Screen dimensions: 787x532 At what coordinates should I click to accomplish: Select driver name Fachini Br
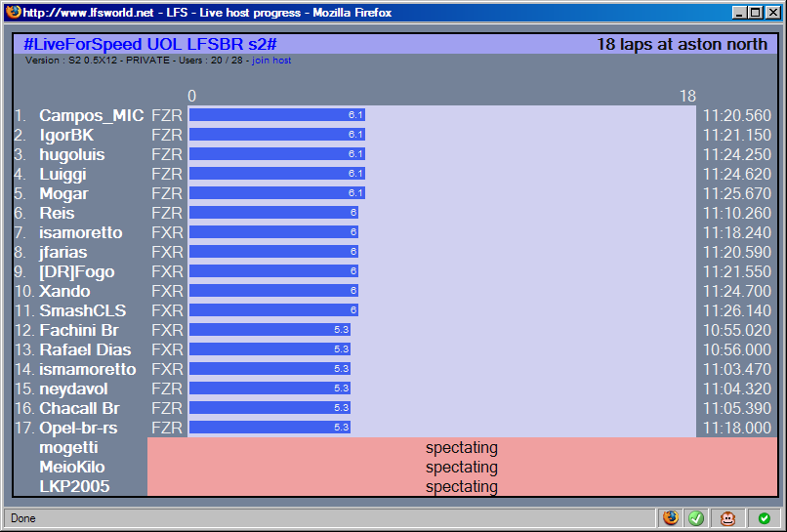click(x=79, y=330)
